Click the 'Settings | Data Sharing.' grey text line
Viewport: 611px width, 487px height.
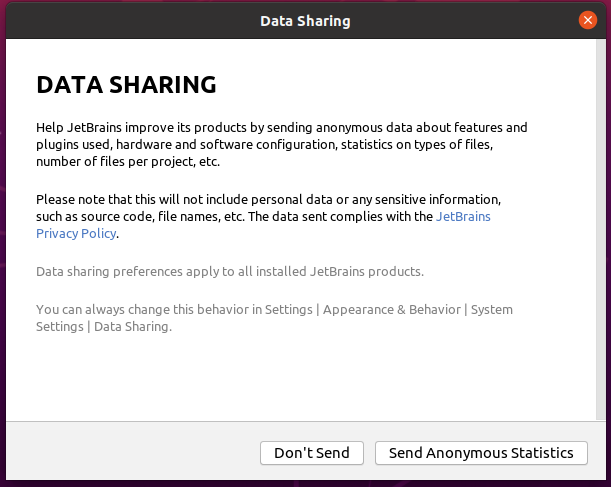point(104,326)
